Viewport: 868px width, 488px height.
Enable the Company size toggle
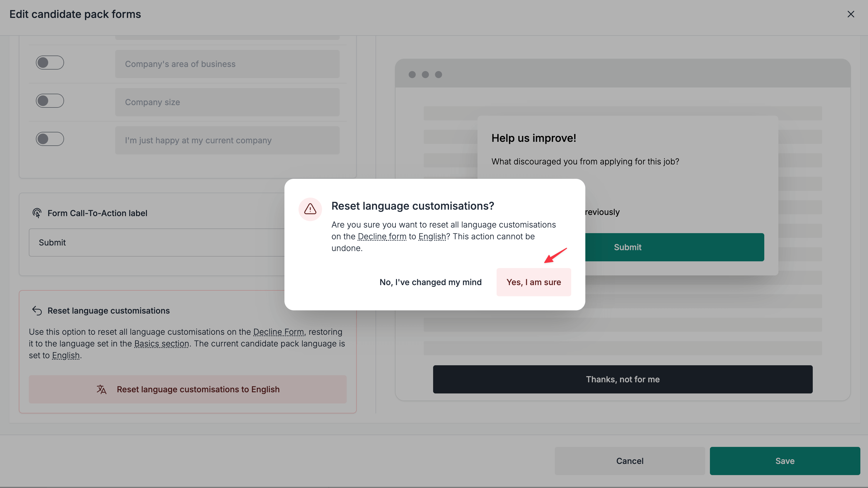pyautogui.click(x=50, y=100)
